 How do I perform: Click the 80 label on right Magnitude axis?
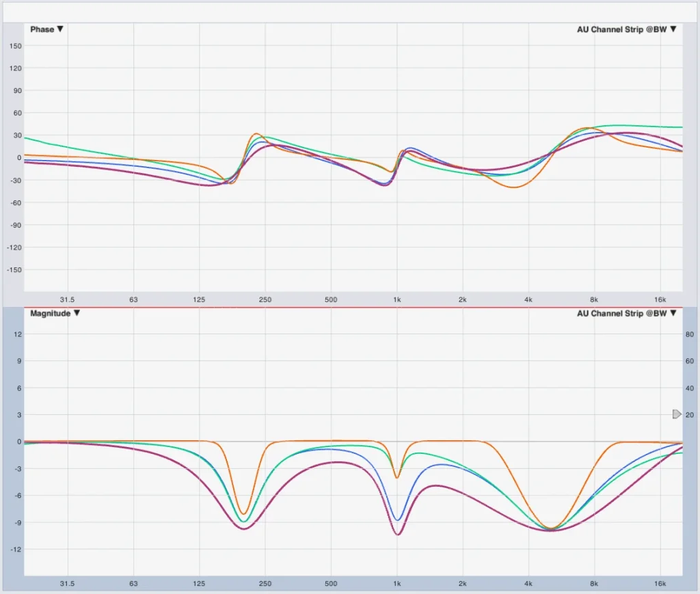pos(690,334)
